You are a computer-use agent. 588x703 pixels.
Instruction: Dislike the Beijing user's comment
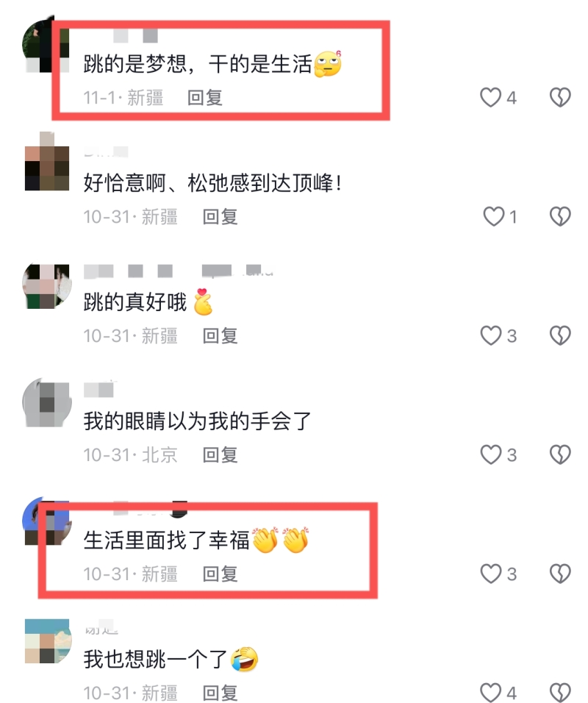click(x=560, y=454)
